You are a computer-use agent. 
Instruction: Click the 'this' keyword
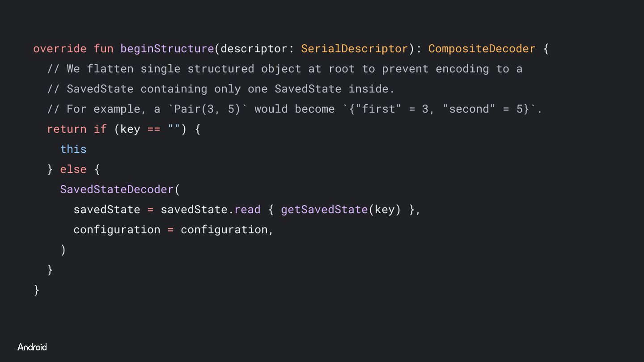coord(73,149)
